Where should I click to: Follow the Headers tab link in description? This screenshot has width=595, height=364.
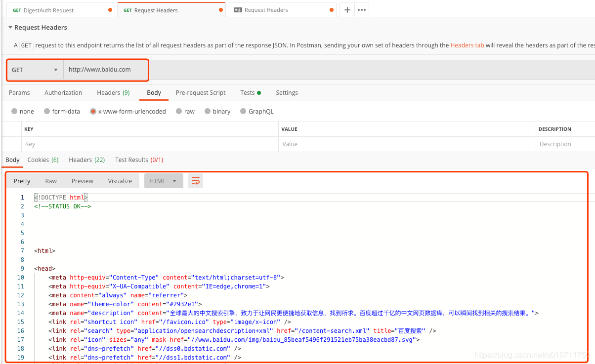point(467,45)
